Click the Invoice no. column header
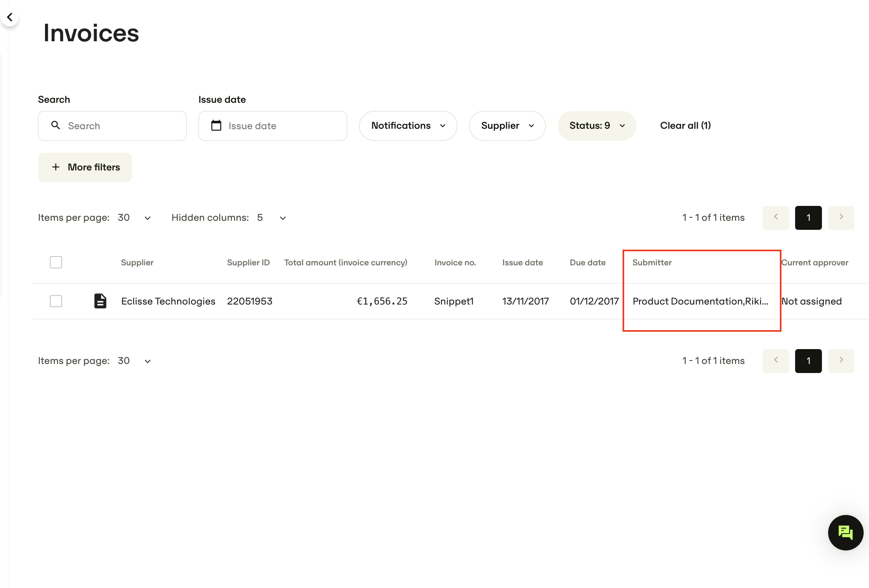Viewport: 869px width, 588px height. [x=455, y=262]
